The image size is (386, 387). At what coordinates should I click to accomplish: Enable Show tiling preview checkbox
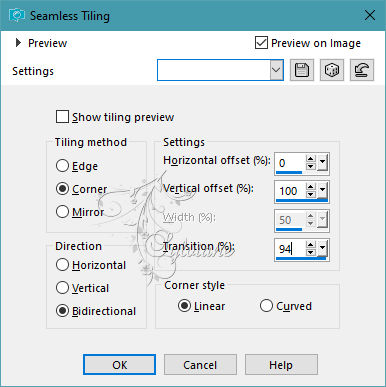[62, 117]
